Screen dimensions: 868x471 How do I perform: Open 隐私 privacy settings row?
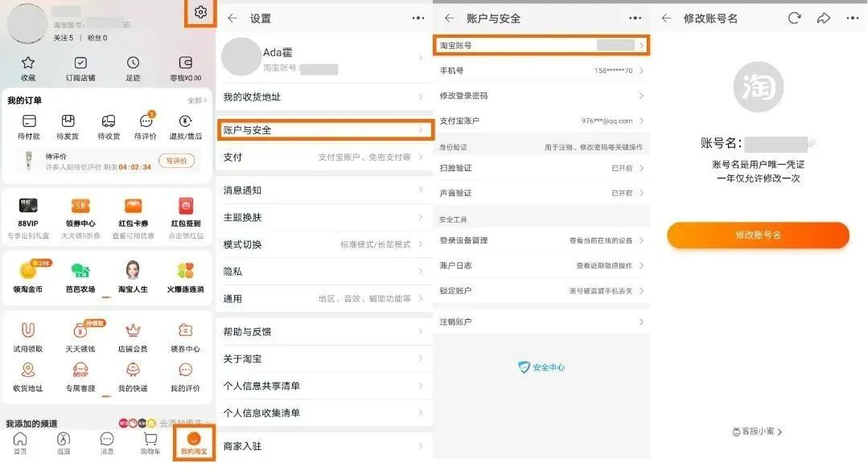tap(325, 272)
